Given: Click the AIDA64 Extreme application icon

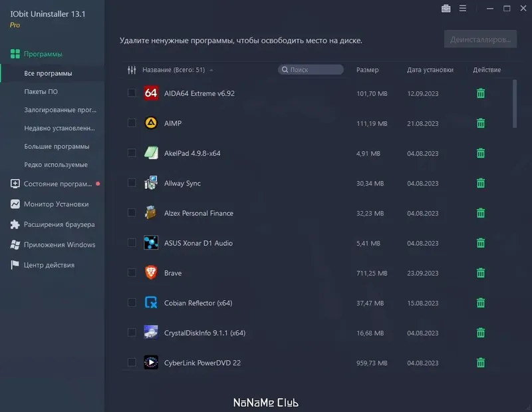Looking at the screenshot, I should point(150,93).
